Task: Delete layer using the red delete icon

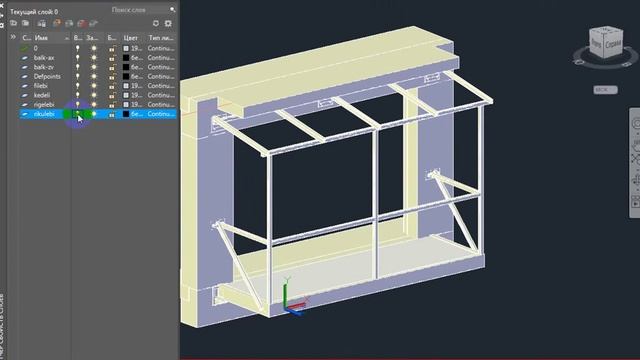Action: click(x=82, y=23)
